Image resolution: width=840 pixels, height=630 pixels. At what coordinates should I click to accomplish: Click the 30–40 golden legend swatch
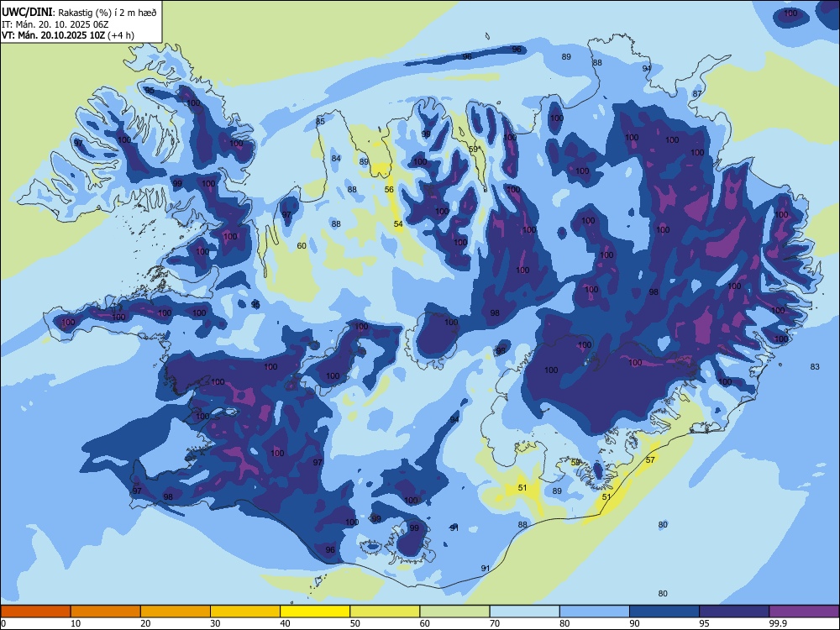[245, 612]
